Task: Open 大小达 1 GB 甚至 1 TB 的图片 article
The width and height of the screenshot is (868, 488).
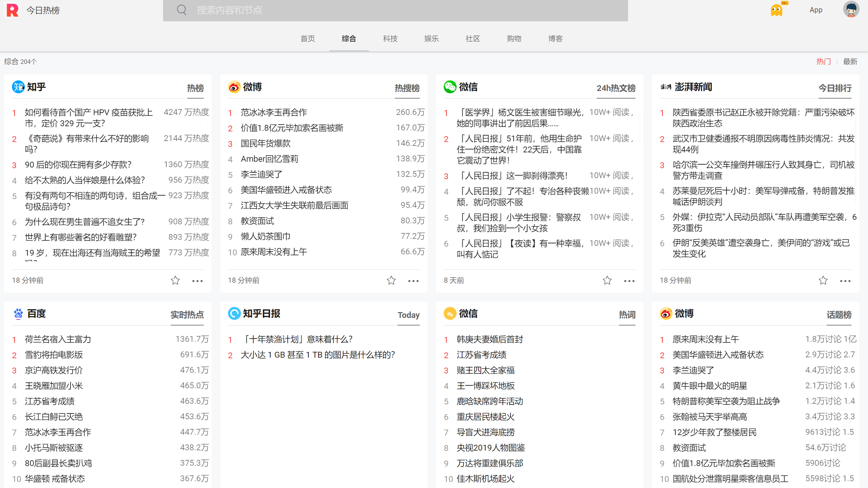Action: click(318, 355)
